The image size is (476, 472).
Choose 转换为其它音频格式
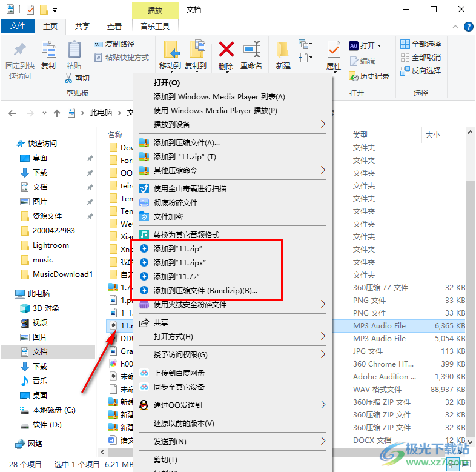click(232, 234)
